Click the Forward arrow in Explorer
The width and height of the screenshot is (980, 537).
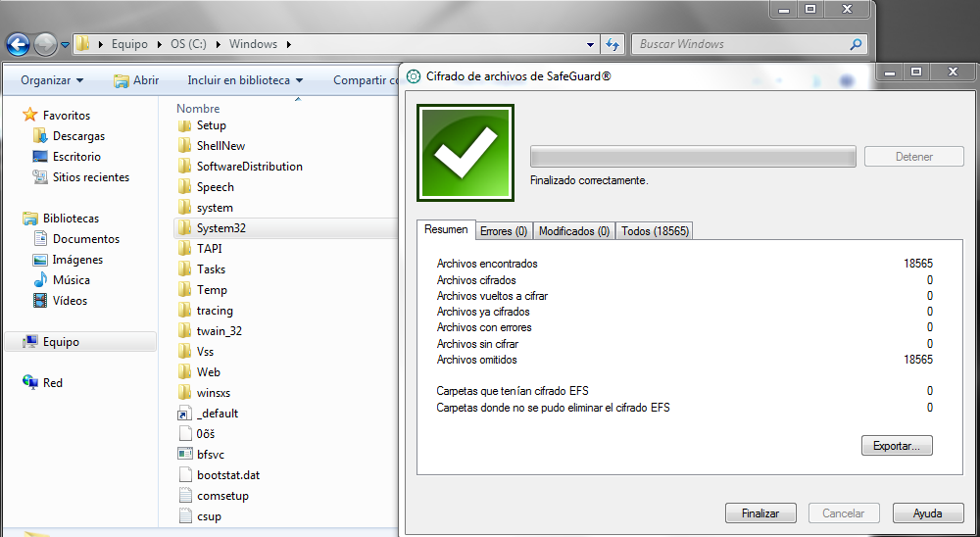tap(46, 44)
